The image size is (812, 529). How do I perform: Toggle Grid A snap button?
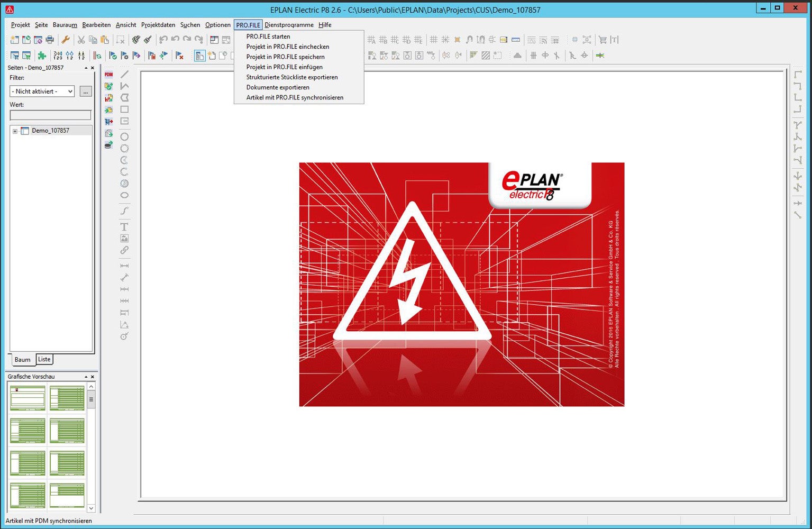pyautogui.click(x=371, y=40)
